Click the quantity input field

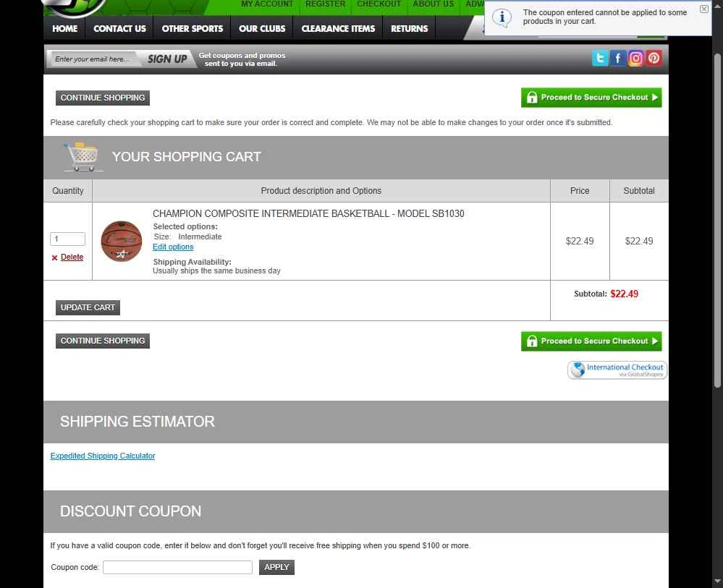[x=68, y=239]
